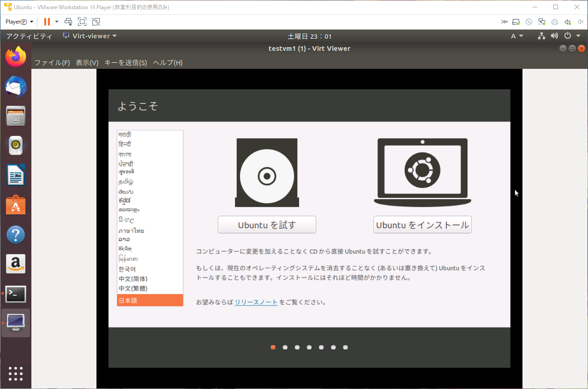Open Ubuntu network status icon in top bar
Viewport: 588px width, 389px height.
(x=542, y=36)
